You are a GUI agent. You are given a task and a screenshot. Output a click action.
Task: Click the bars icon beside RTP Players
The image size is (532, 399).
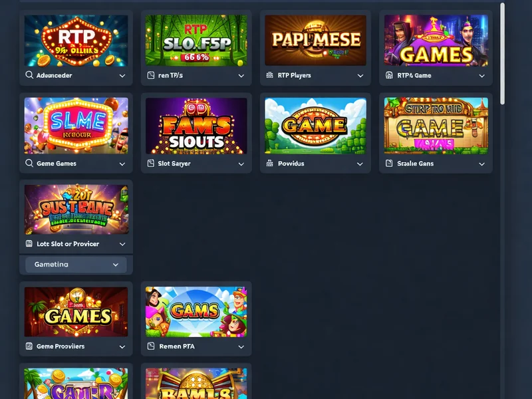[x=269, y=75]
